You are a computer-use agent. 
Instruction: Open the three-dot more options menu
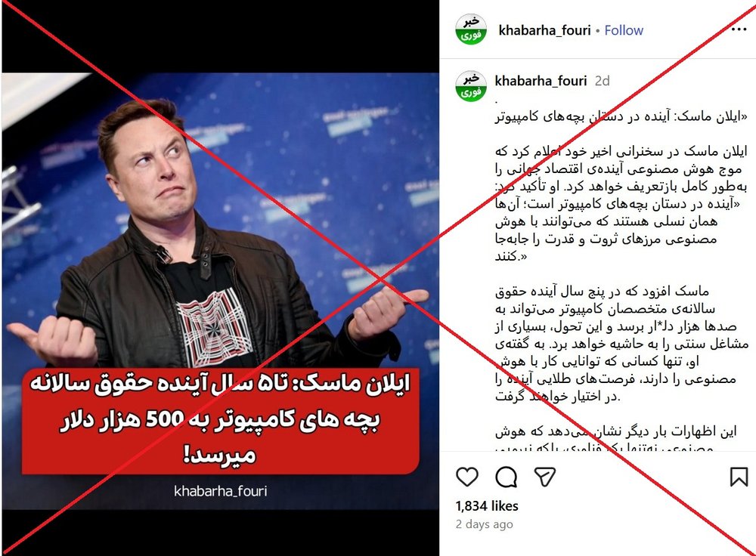(x=739, y=30)
